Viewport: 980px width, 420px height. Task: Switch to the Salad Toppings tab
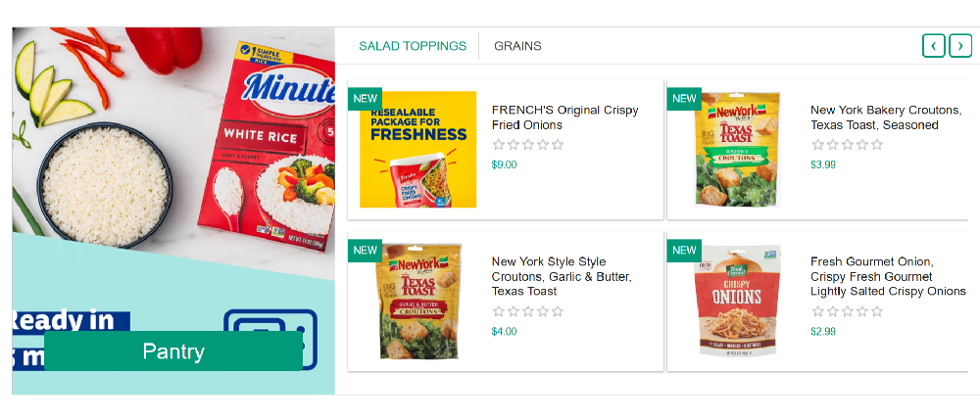[413, 46]
